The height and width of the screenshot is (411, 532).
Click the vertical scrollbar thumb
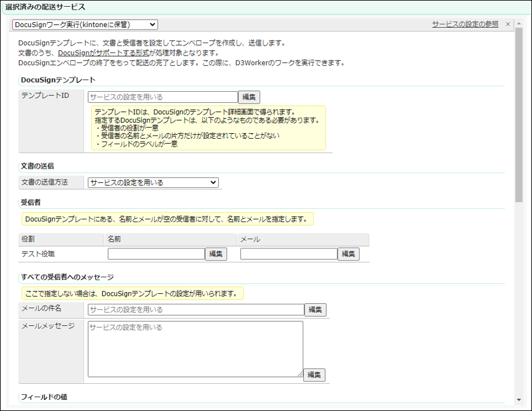(x=519, y=114)
